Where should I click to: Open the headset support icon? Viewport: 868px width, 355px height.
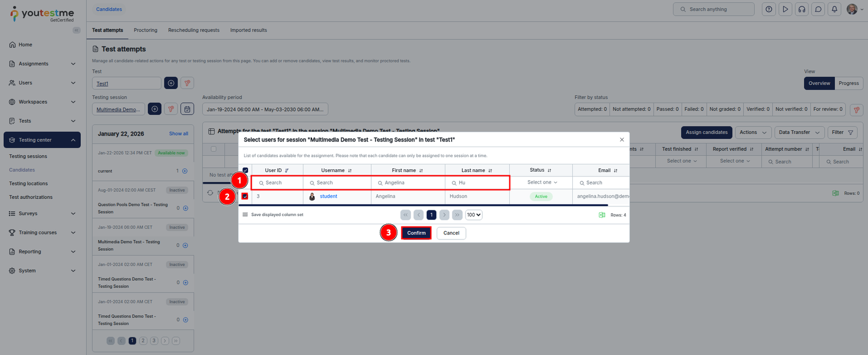(802, 9)
